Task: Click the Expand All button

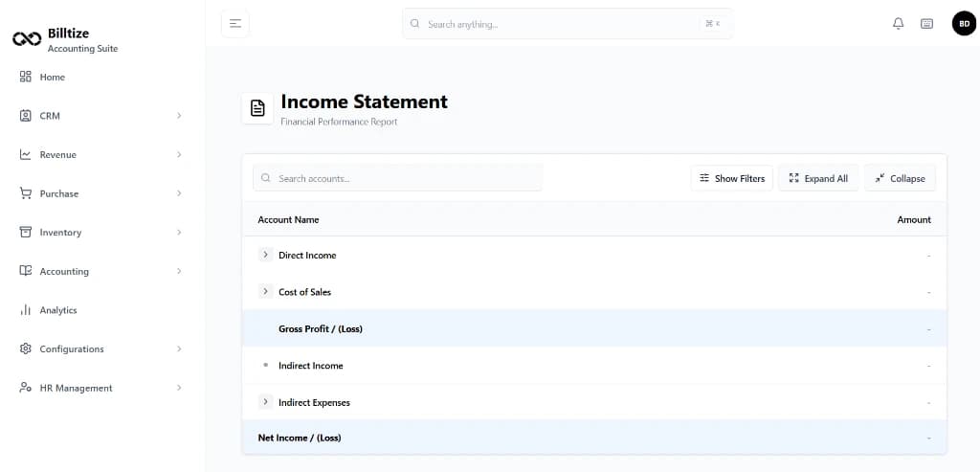Action: tap(818, 178)
